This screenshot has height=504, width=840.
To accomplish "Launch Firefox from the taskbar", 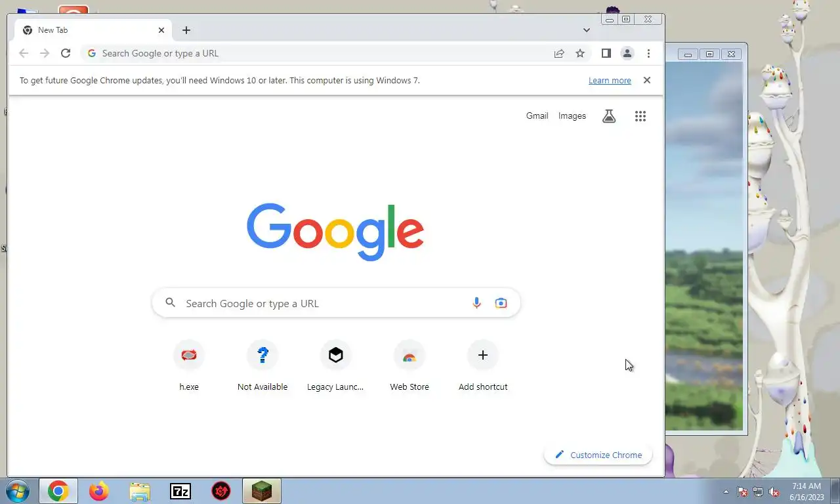I will pyautogui.click(x=99, y=491).
